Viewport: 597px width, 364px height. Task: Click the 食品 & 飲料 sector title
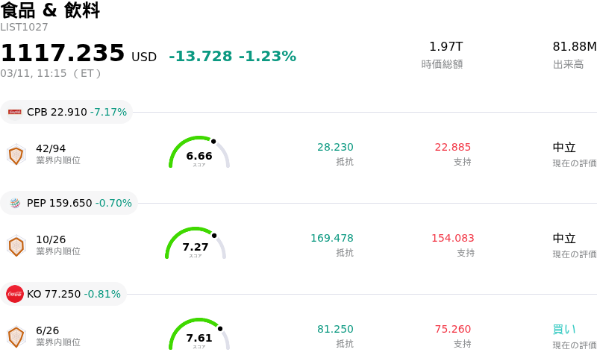pyautogui.click(x=50, y=10)
